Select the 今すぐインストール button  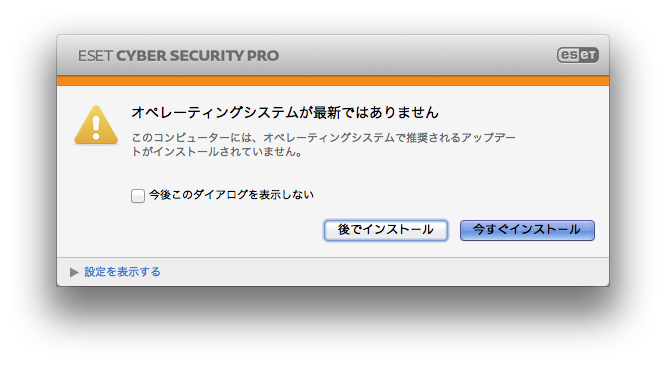coord(527,230)
